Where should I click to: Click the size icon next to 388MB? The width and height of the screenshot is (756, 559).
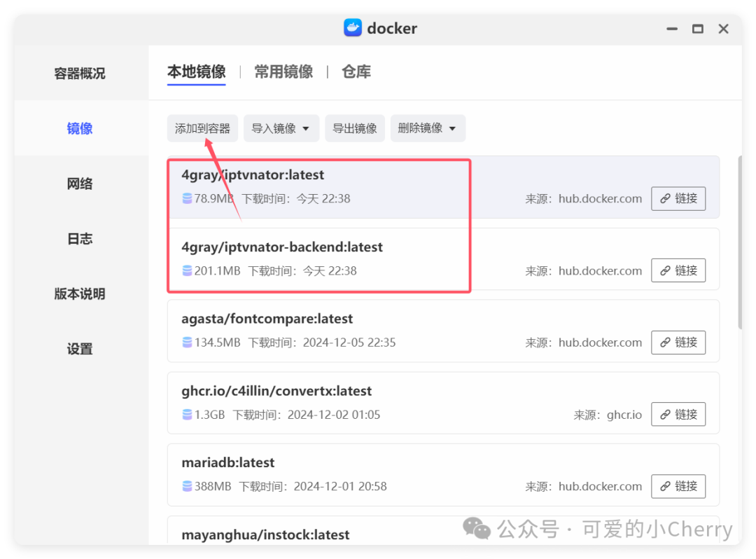[x=187, y=486]
